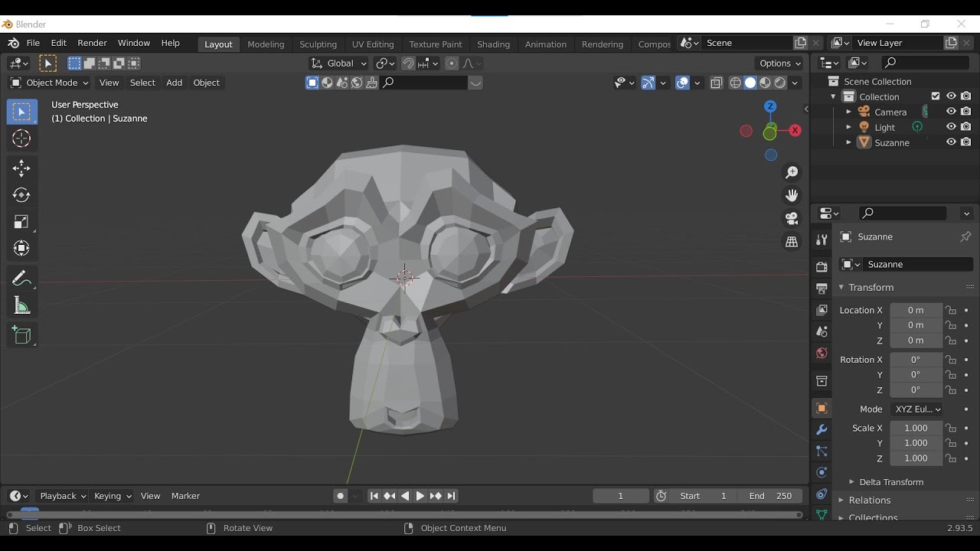Click the Scale X value field

[916, 428]
